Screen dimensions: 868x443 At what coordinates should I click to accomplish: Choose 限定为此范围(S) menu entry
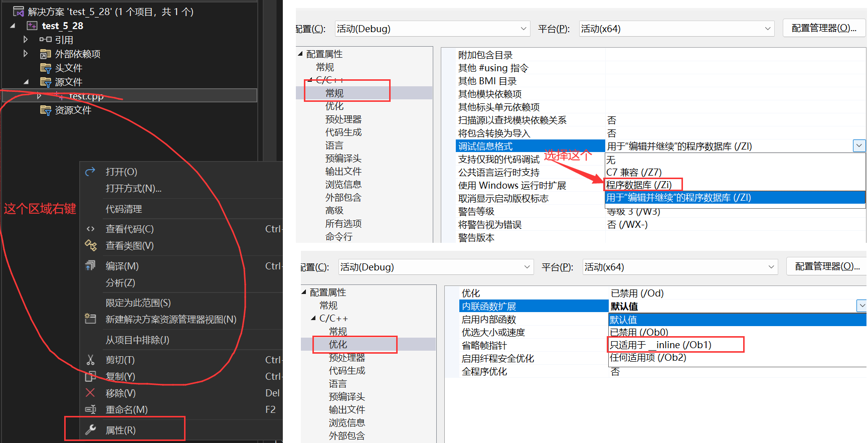138,303
